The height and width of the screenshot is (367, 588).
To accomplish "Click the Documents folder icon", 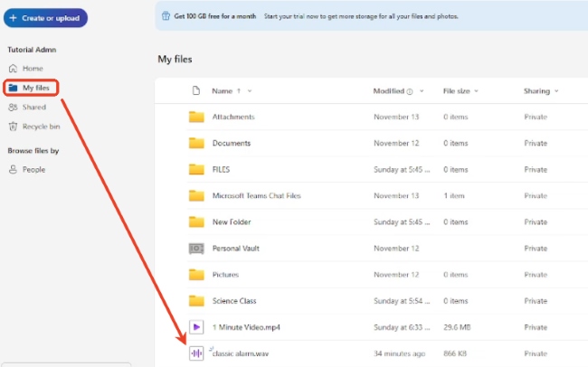I will tap(196, 143).
